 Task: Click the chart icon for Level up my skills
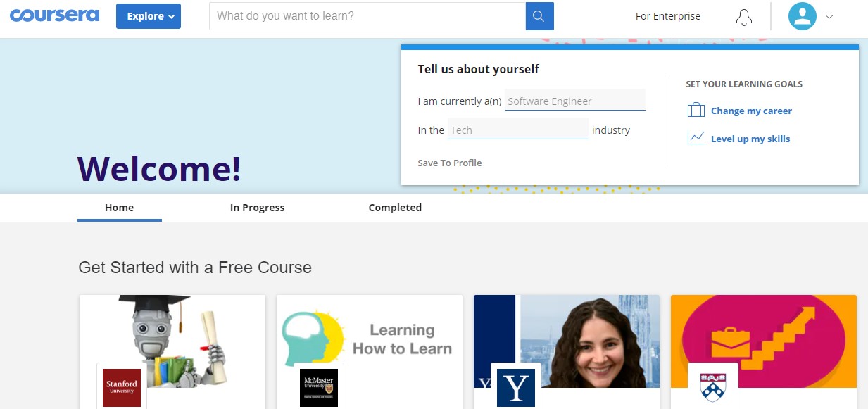[696, 138]
